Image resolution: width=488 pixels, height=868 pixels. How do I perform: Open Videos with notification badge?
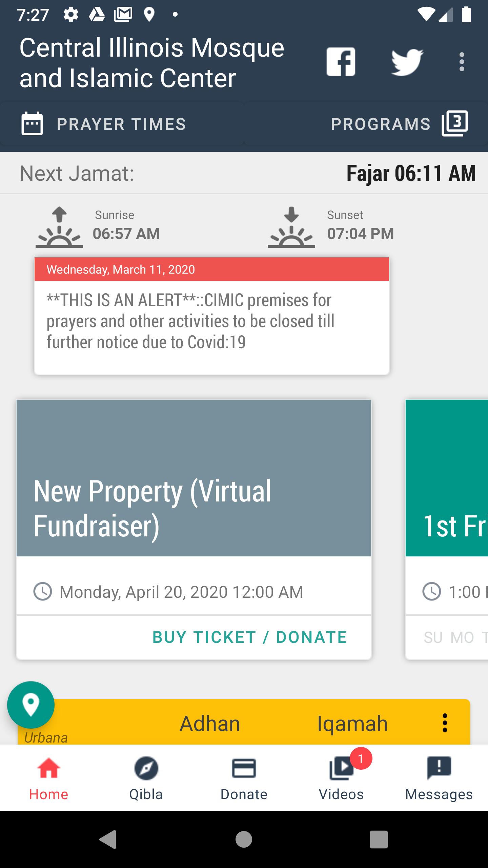click(x=341, y=778)
